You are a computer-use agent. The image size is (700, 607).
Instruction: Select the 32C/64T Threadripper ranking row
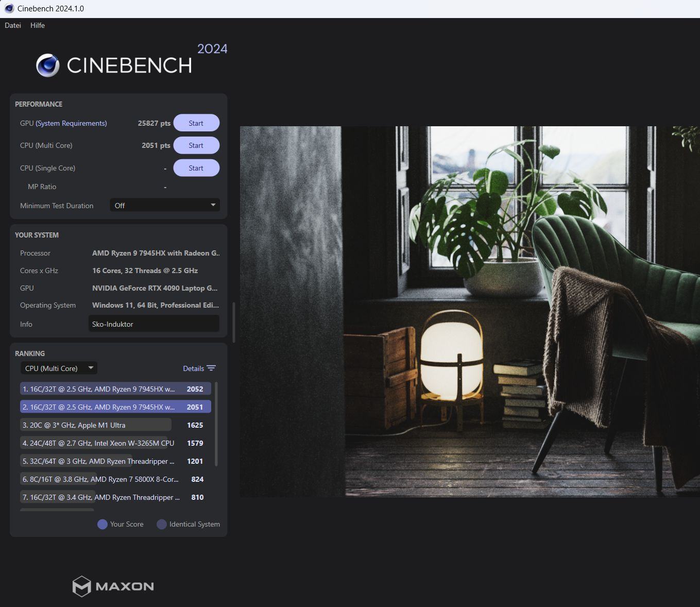click(115, 461)
